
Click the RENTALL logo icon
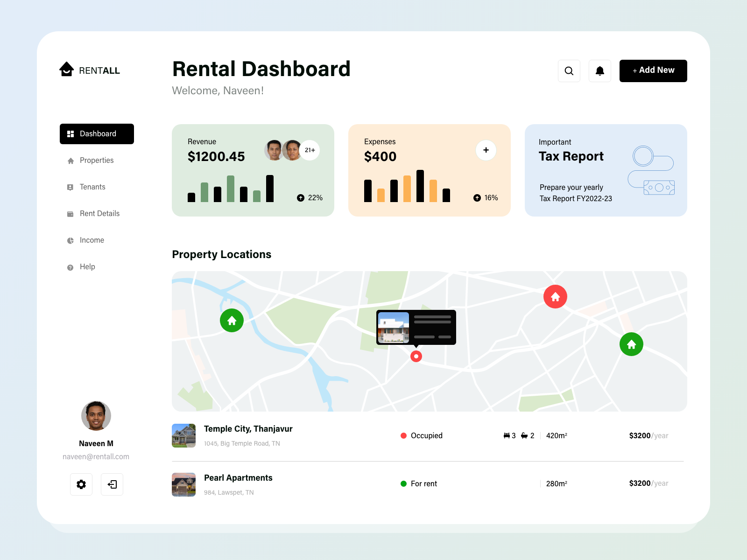click(x=67, y=70)
